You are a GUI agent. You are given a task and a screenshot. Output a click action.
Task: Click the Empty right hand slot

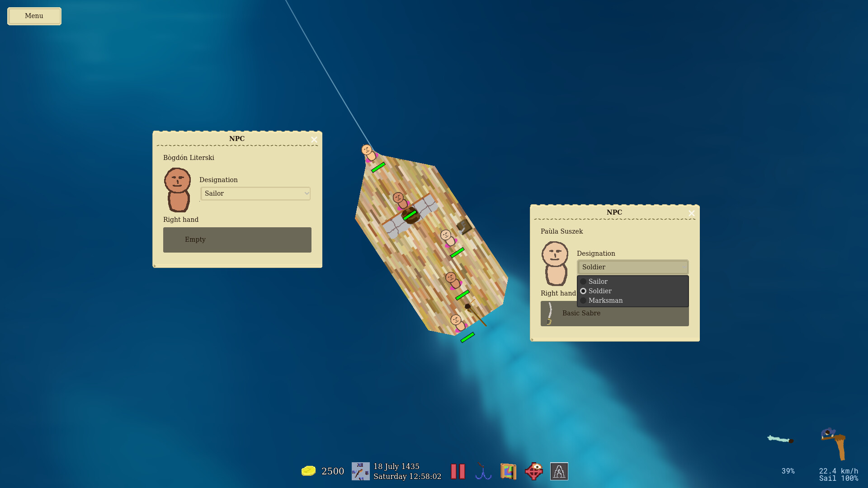pyautogui.click(x=237, y=240)
